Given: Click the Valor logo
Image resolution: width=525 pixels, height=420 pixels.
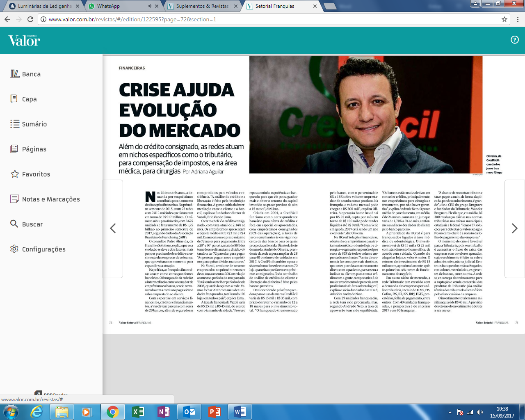Looking at the screenshot, I should pyautogui.click(x=24, y=40).
